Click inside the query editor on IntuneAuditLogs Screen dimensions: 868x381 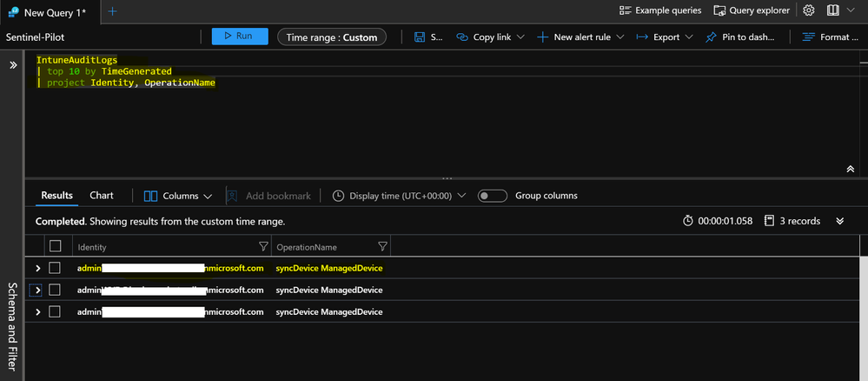pyautogui.click(x=77, y=59)
